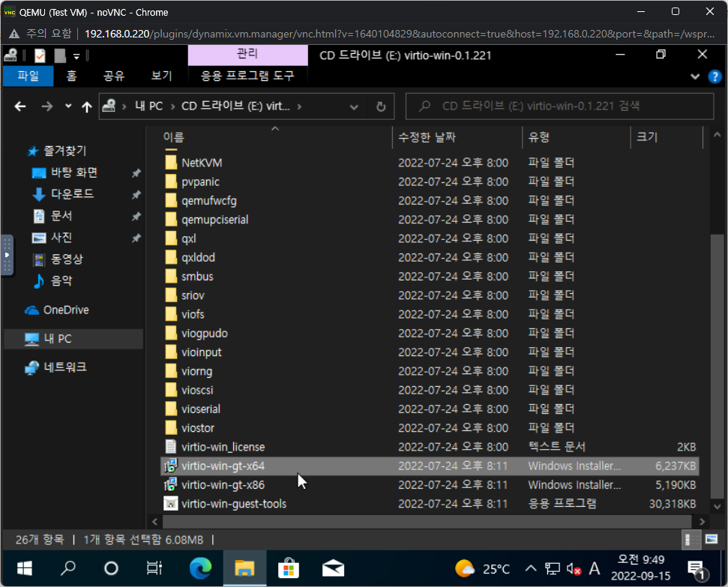Image resolution: width=728 pixels, height=587 pixels.
Task: Open Task View from the taskbar
Action: tap(154, 568)
